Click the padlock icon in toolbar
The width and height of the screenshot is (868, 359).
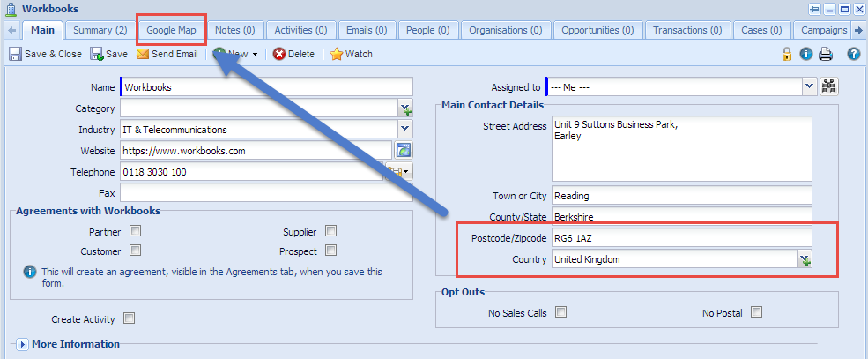(x=786, y=54)
